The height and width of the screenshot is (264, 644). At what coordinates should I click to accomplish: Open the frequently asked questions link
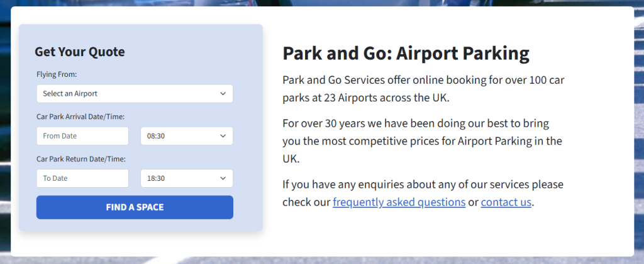[399, 202]
